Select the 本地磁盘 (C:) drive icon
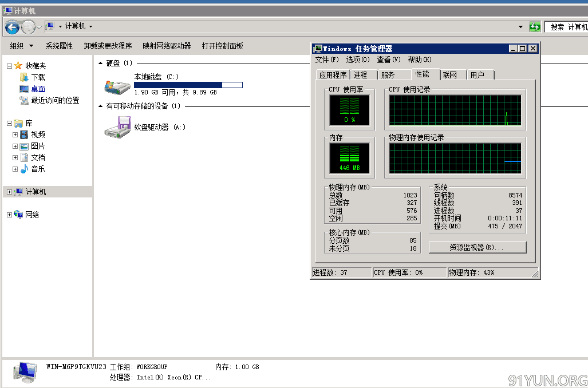The height and width of the screenshot is (388, 588). point(117,86)
